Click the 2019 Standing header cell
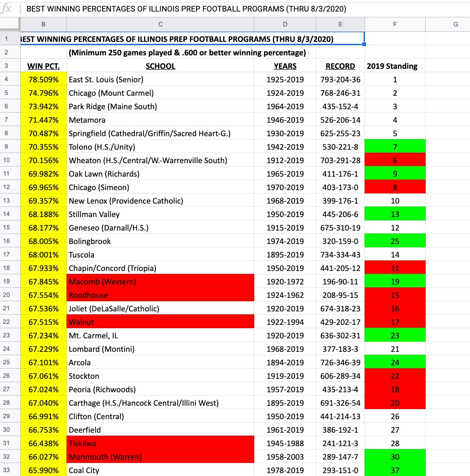Viewport: 470px width, 476px height. [395, 66]
